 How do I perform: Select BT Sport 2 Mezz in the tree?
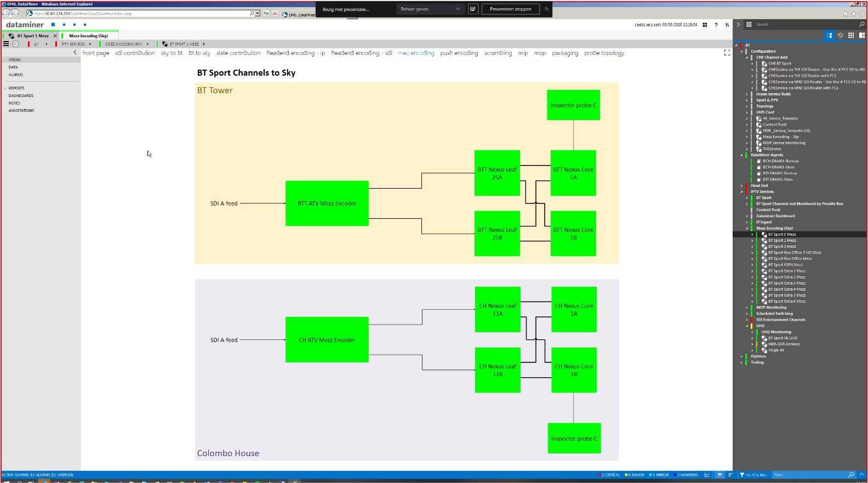[782, 241]
